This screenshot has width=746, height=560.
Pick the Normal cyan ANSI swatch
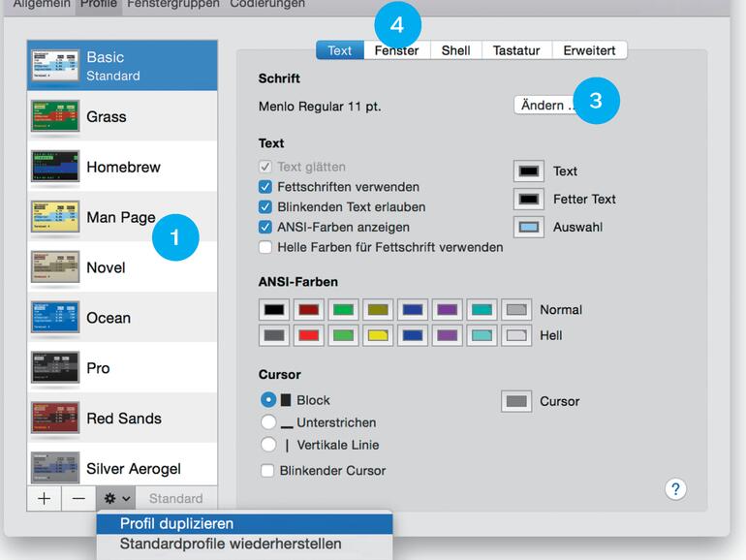click(x=482, y=310)
